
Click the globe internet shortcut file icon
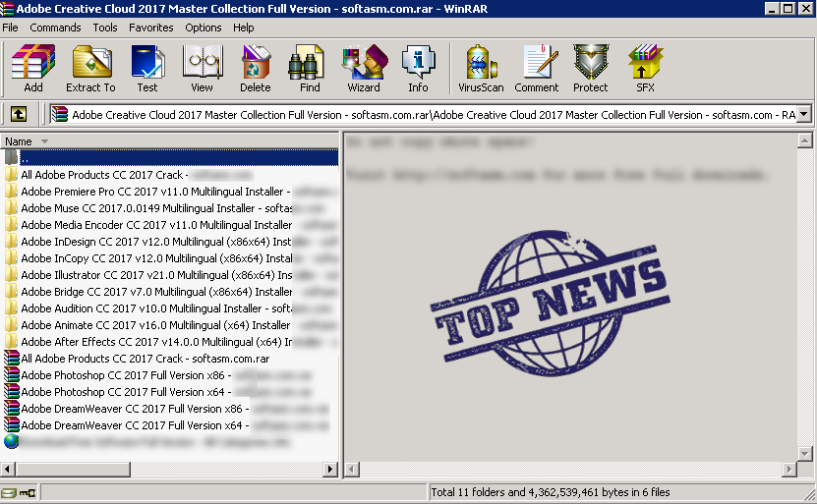(x=11, y=441)
